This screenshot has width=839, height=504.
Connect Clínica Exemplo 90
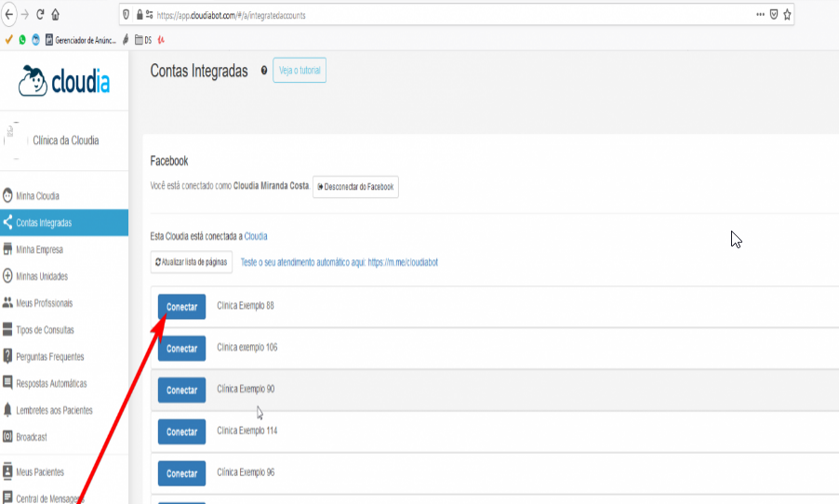[x=181, y=390]
